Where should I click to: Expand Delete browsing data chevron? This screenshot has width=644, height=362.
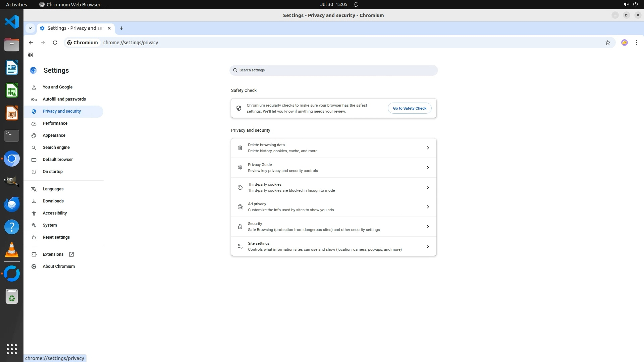point(428,148)
